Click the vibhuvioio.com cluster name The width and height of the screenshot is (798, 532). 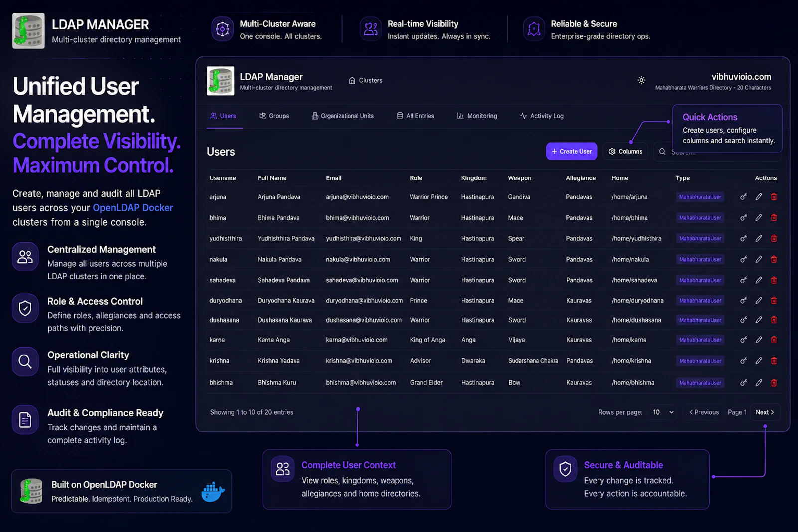tap(741, 77)
